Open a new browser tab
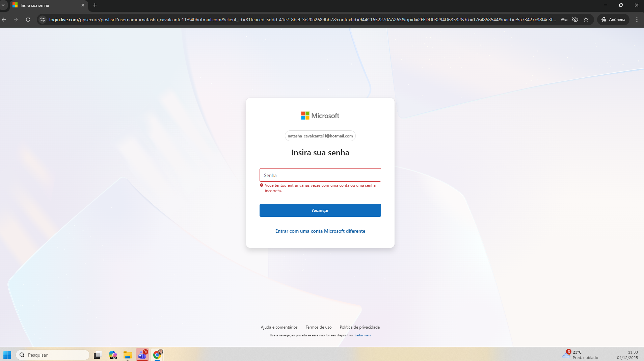 pos(95,5)
